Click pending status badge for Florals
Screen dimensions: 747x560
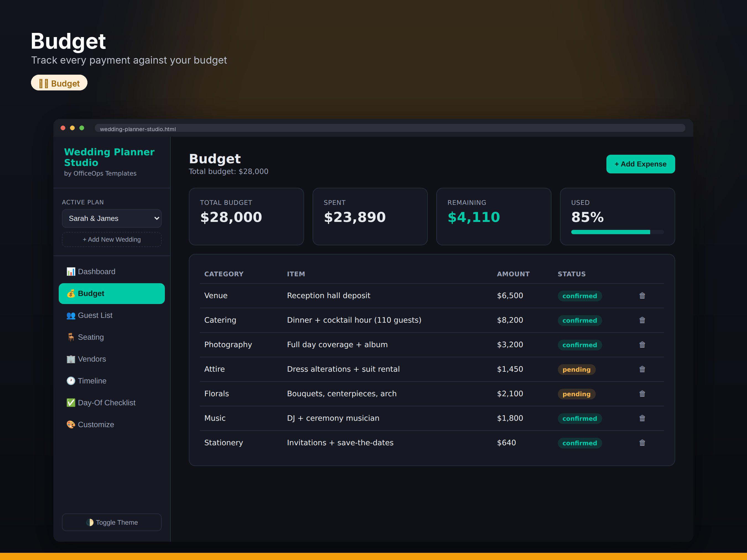point(577,394)
